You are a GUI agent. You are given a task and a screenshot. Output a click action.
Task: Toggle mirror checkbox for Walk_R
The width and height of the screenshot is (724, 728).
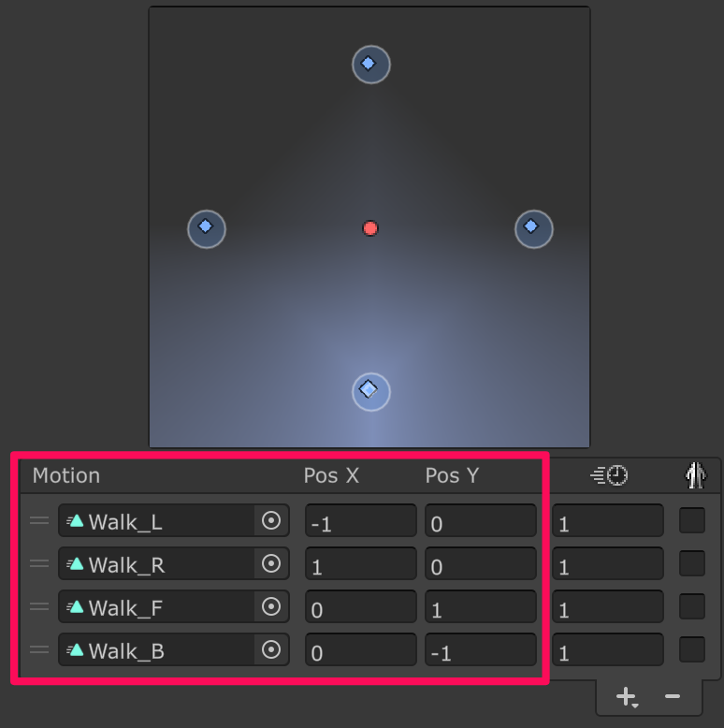click(692, 564)
